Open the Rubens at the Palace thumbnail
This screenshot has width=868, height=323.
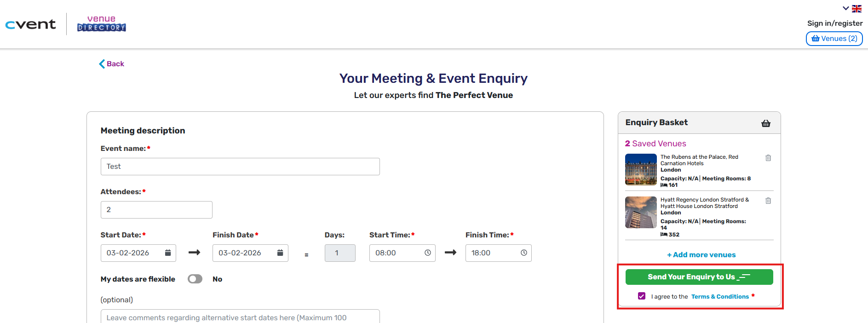click(x=641, y=169)
